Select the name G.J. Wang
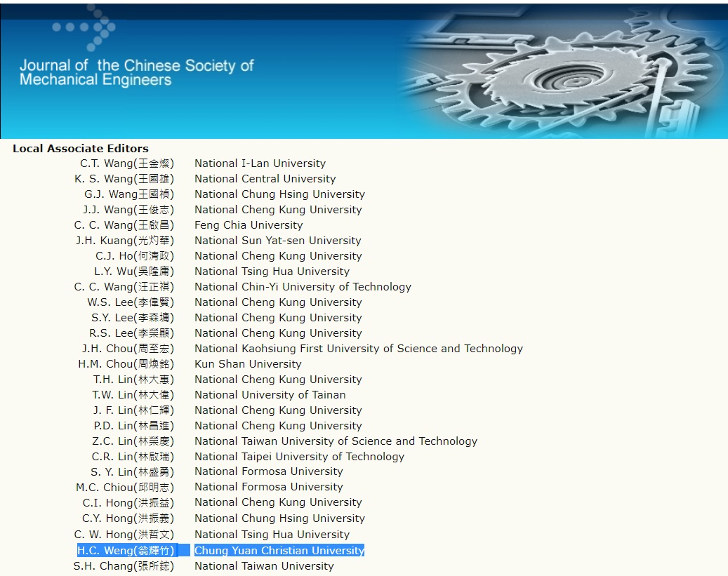Screen dimensions: 728x576 129,194
